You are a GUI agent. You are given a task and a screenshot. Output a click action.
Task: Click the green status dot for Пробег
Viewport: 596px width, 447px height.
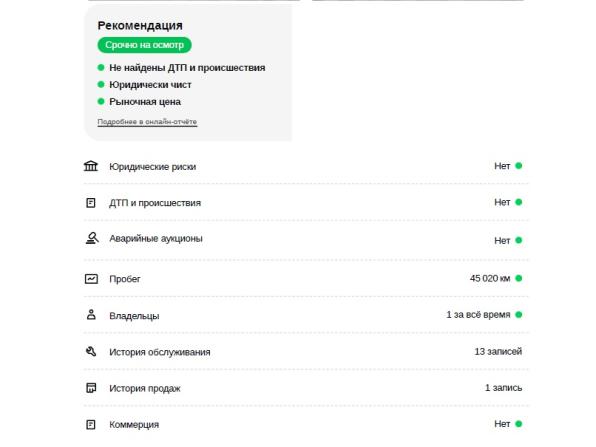pos(518,278)
